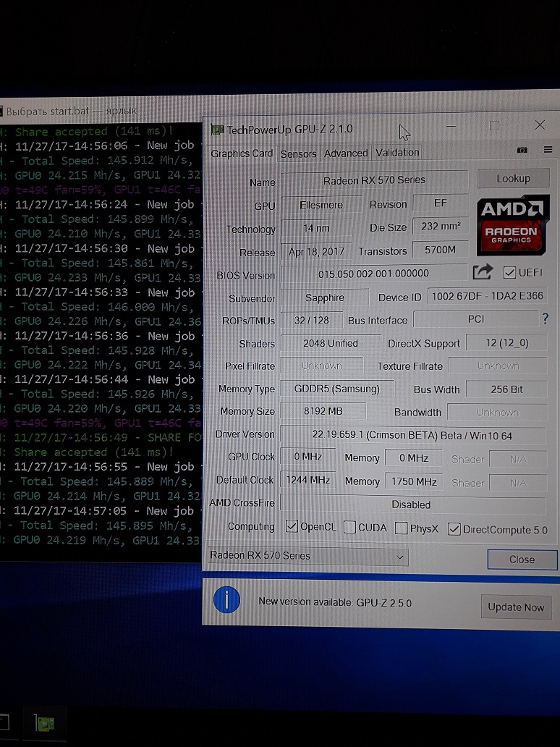Click the Default Clock field 1244 MHz
Image resolution: width=560 pixels, height=747 pixels.
pyautogui.click(x=308, y=480)
